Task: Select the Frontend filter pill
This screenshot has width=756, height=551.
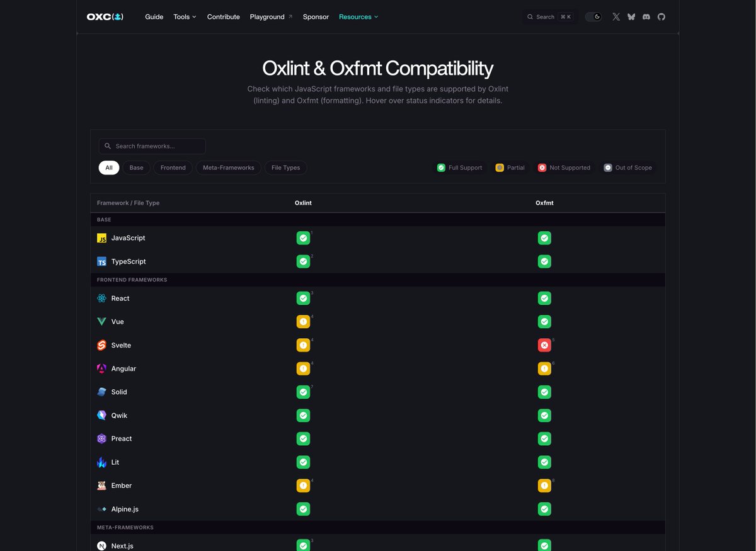Action: pos(173,168)
